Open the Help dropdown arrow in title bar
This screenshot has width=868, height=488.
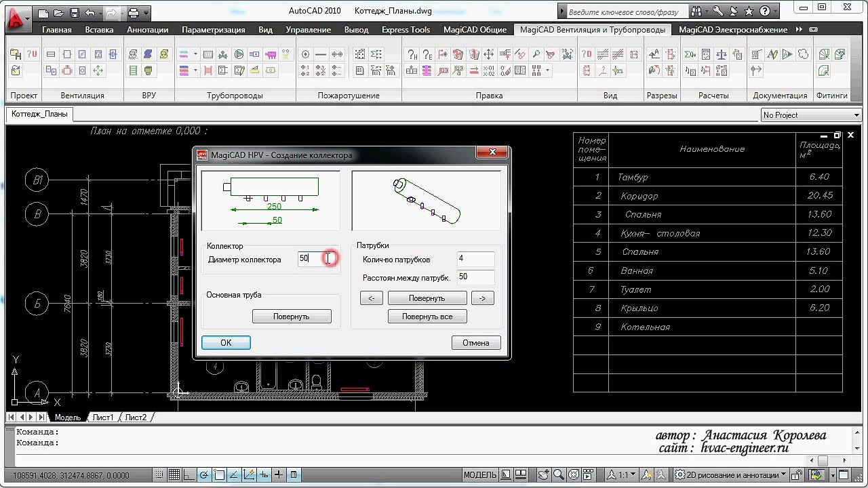[x=776, y=11]
